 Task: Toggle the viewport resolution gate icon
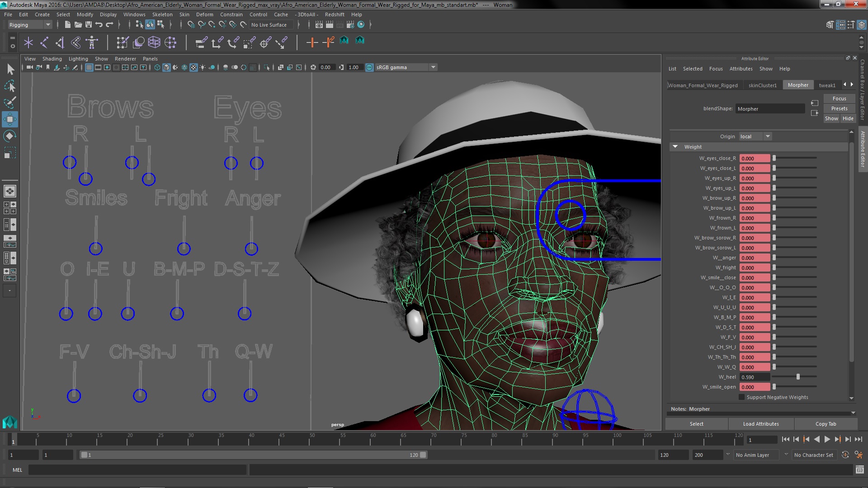tap(107, 67)
